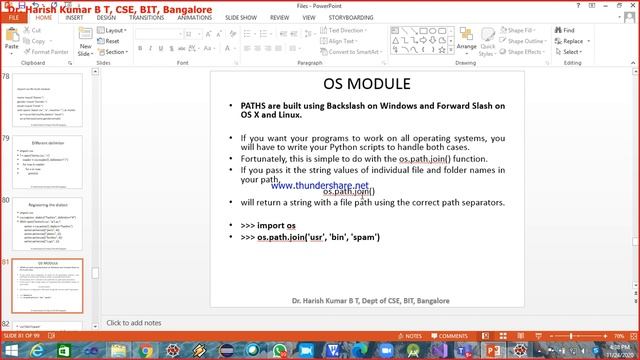Click the Format Painter tool
The height and width of the screenshot is (360, 640).
pos(46,52)
